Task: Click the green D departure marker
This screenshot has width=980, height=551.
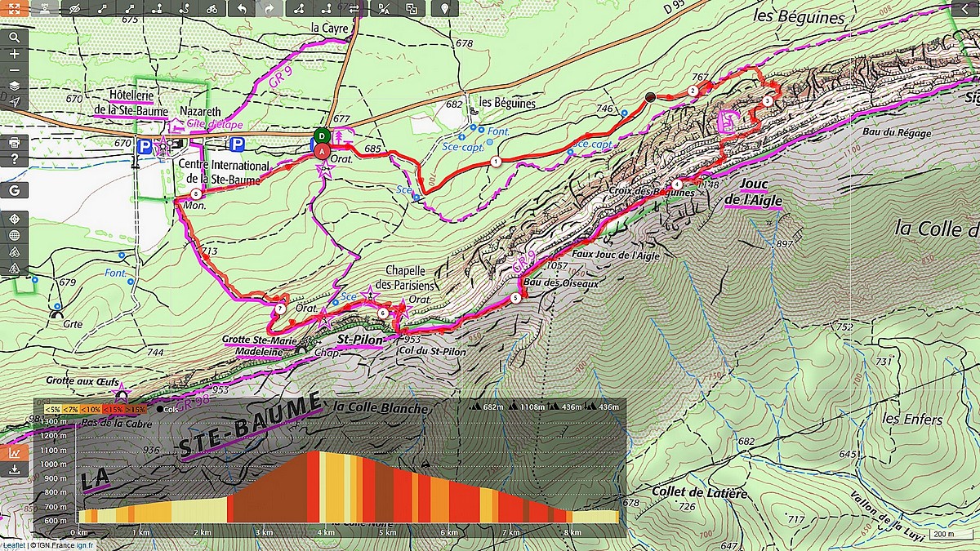Action: tap(323, 135)
